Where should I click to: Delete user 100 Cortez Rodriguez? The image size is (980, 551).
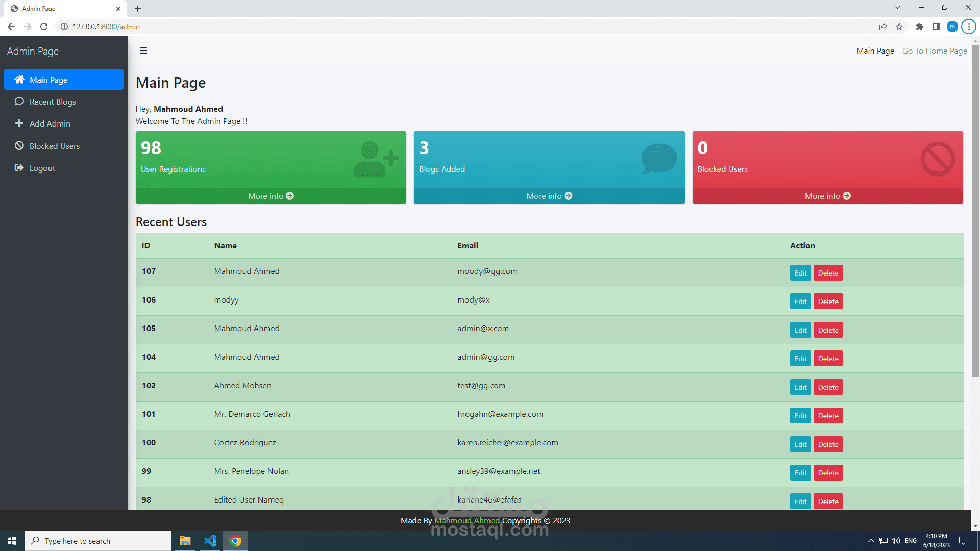827,444
